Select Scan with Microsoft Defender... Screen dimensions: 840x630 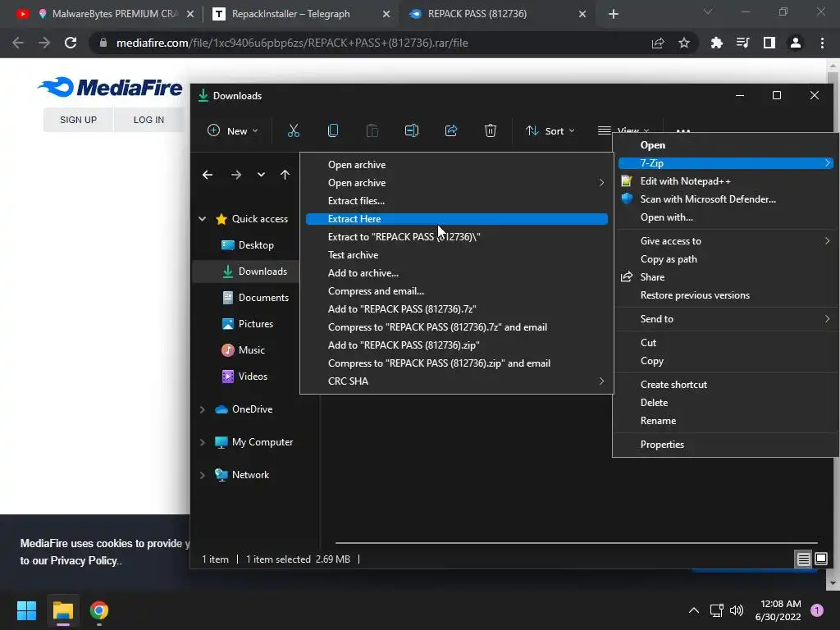point(725,199)
